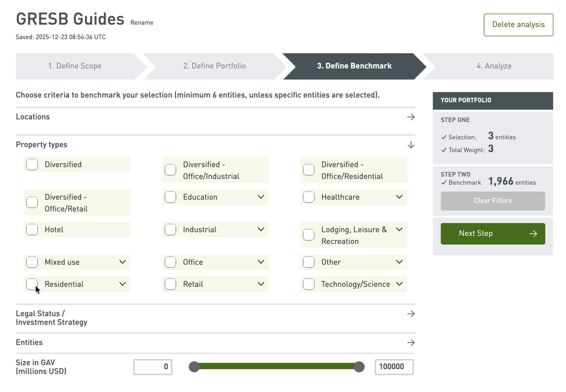Collapse the Property types section arrow

[411, 145]
